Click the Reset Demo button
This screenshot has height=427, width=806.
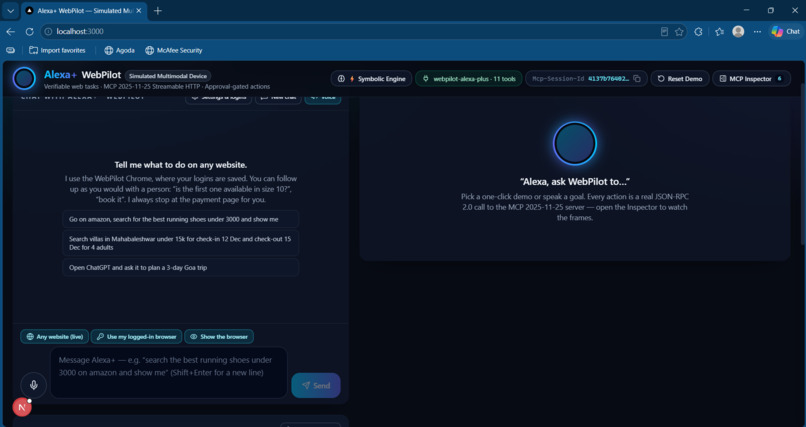[680, 79]
